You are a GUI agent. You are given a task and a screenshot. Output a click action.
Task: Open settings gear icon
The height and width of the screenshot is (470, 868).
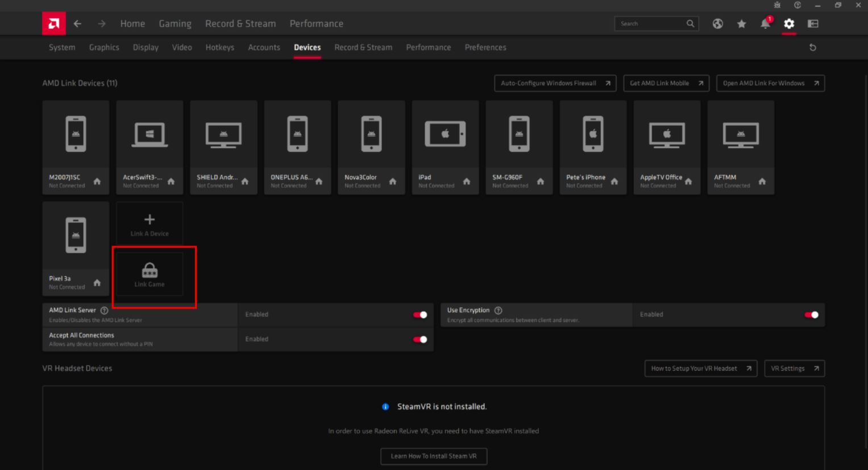click(x=789, y=24)
